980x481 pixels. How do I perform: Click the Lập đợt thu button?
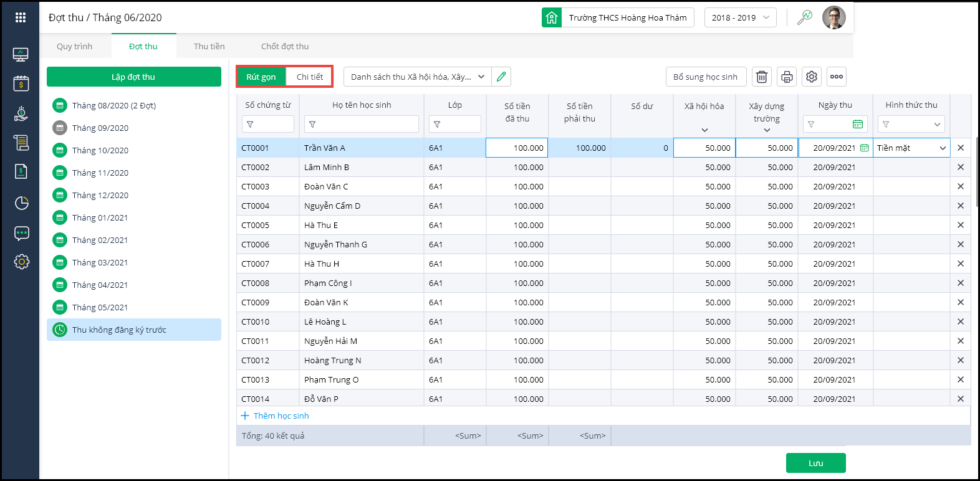point(133,77)
